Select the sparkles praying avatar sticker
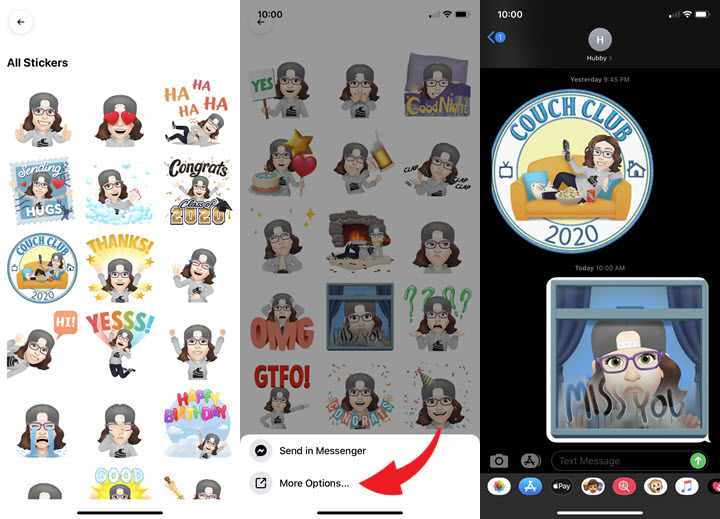 pyautogui.click(x=284, y=241)
